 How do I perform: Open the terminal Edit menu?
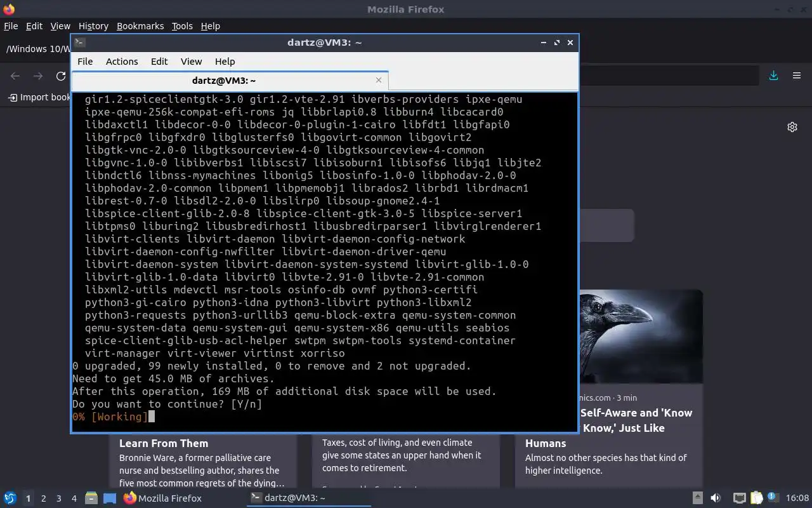(x=159, y=62)
